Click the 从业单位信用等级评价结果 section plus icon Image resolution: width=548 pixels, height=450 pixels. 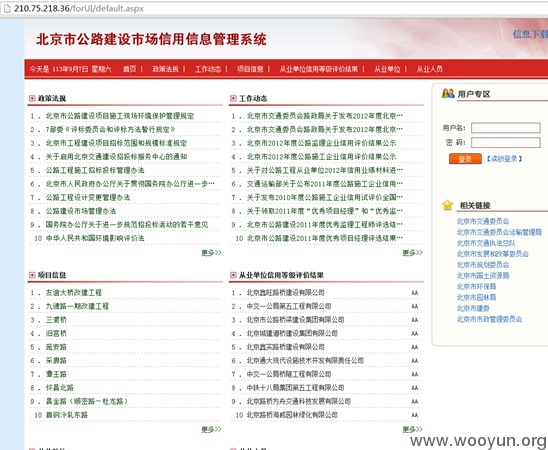(233, 275)
